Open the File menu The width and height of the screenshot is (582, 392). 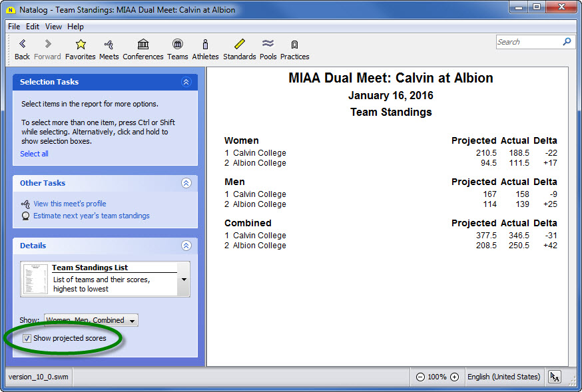tap(14, 27)
